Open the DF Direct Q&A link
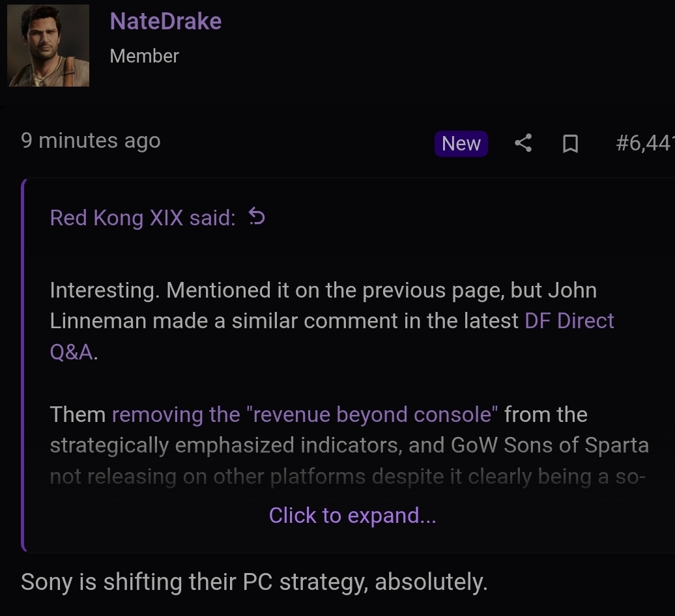 coord(569,320)
